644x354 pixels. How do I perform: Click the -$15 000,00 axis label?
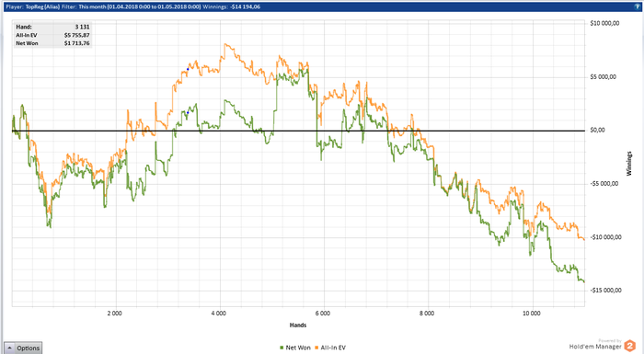point(605,291)
